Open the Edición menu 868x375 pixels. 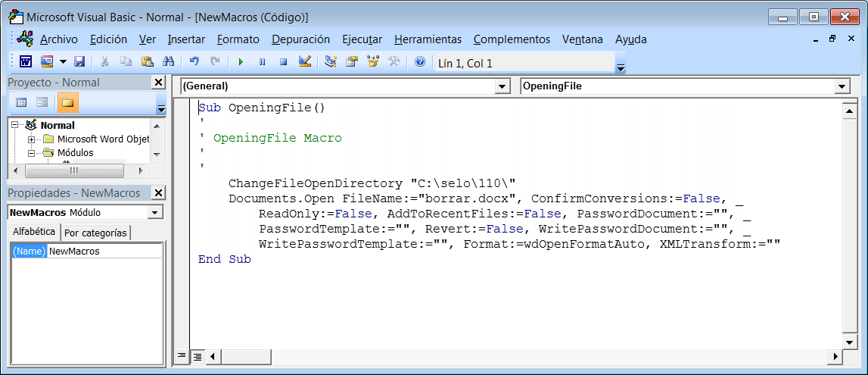[108, 39]
